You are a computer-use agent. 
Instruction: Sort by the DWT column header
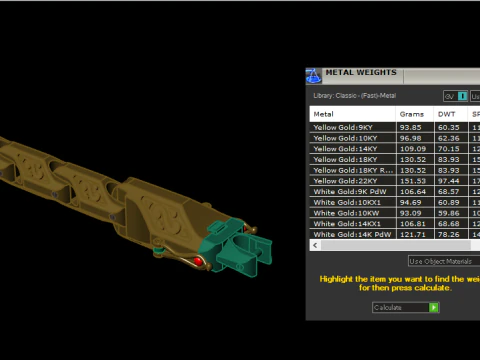pyautogui.click(x=450, y=114)
